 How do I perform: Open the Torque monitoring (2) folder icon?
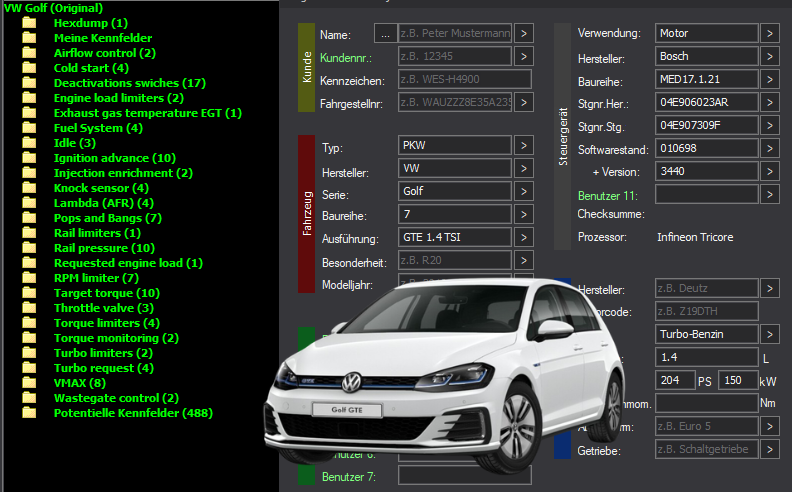[x=29, y=338]
